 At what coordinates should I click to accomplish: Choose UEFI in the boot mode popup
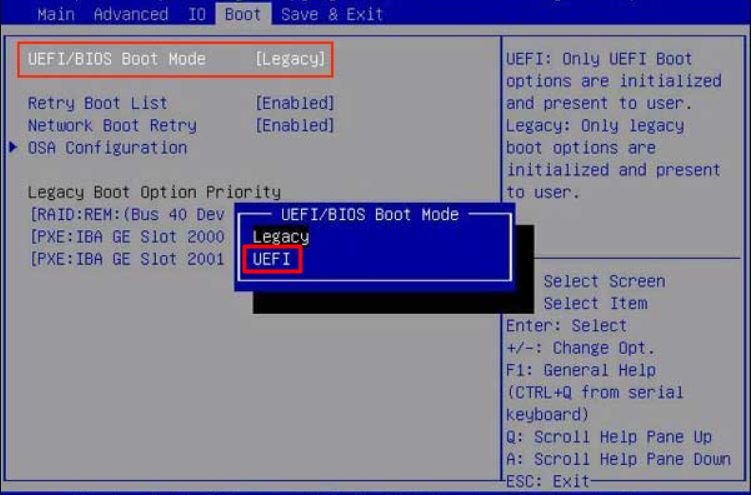point(272,259)
